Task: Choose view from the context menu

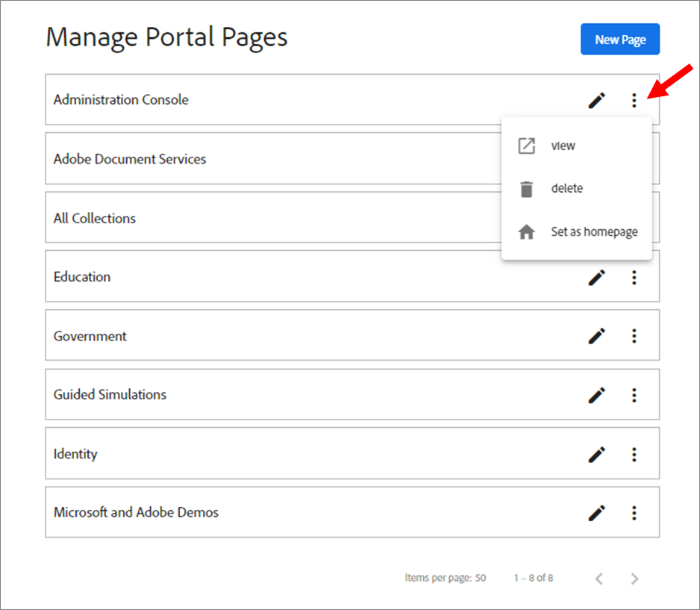Action: point(576,146)
